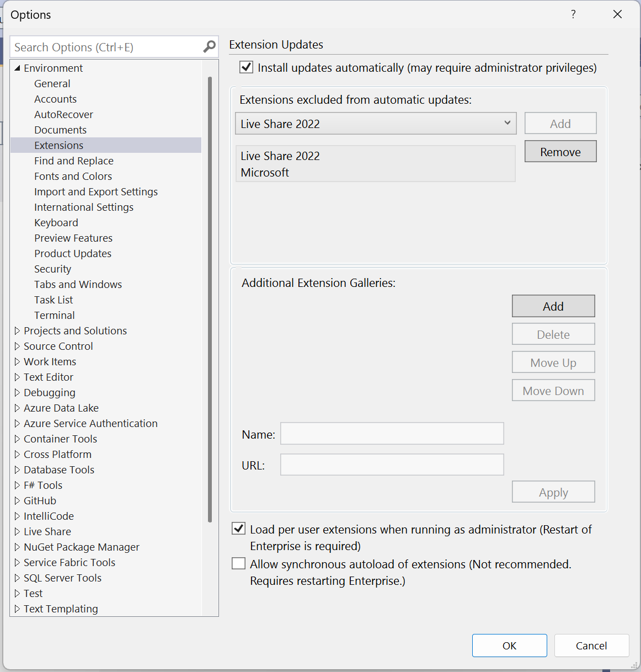Expand the Projects and Solutions node

(17, 330)
